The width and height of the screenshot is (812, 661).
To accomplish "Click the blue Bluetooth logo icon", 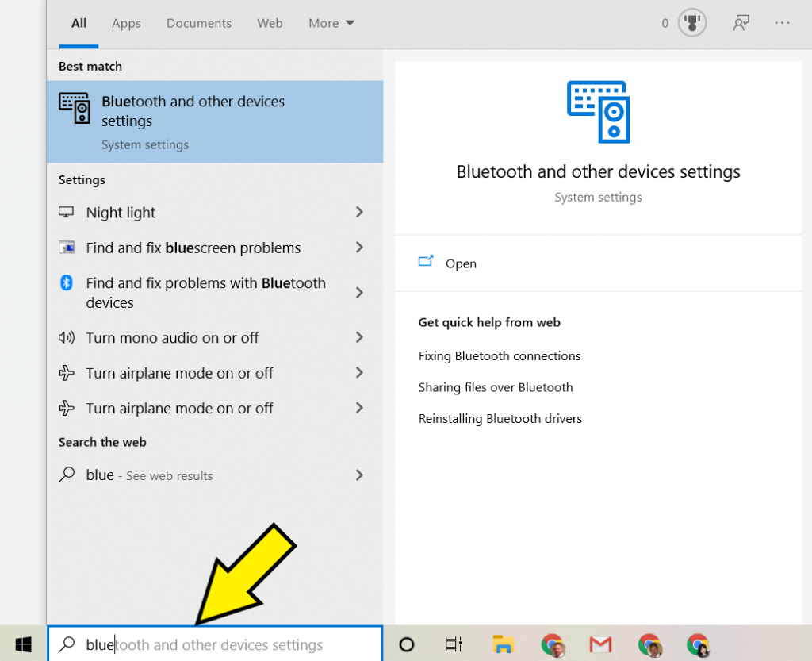I will [67, 282].
